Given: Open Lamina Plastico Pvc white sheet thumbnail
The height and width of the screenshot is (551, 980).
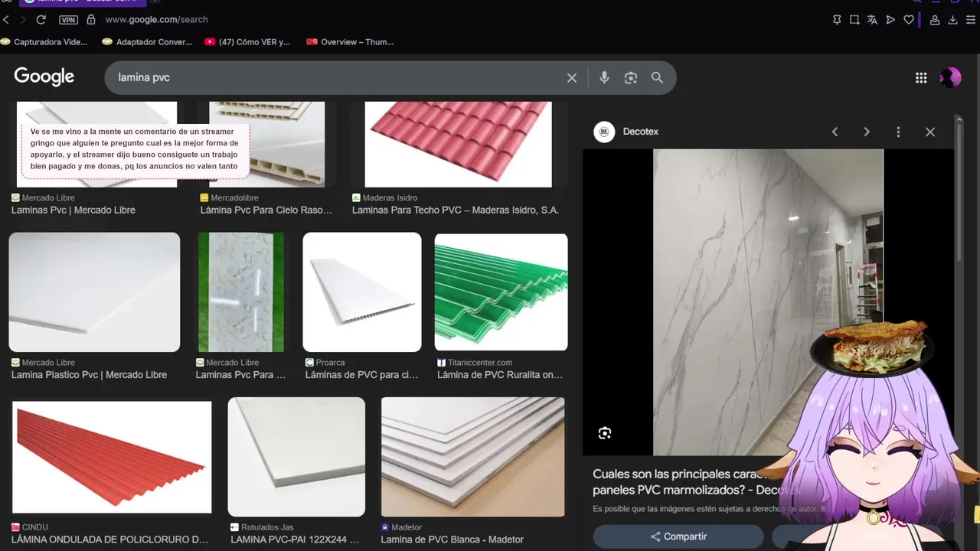Looking at the screenshot, I should tap(94, 292).
